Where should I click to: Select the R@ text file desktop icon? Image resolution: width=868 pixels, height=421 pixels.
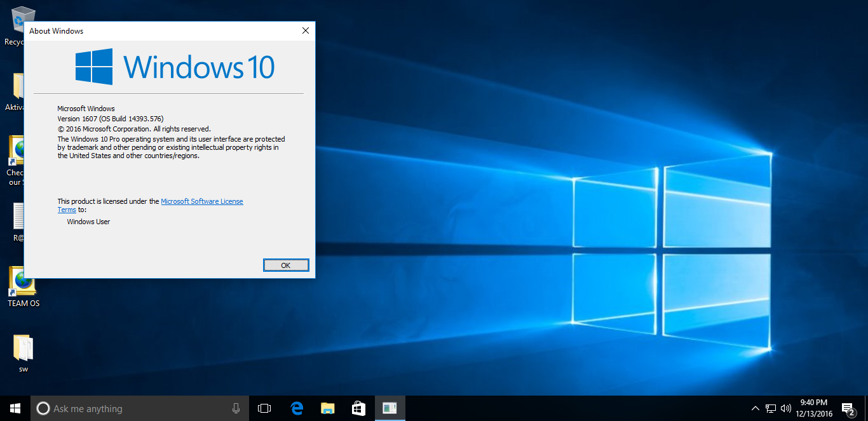pyautogui.click(x=18, y=222)
